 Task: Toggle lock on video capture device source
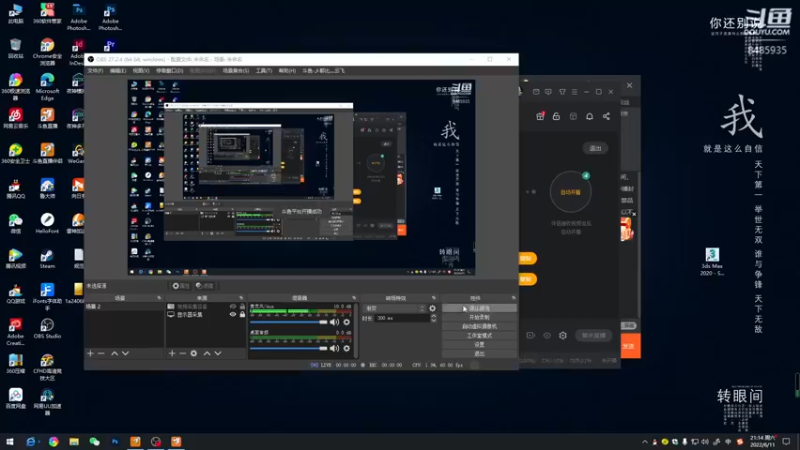click(242, 307)
